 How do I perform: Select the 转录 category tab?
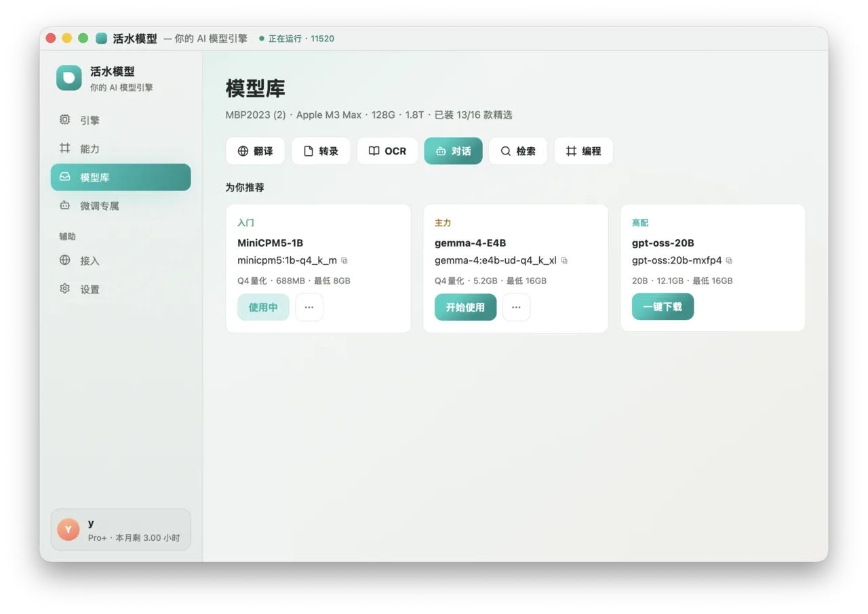321,151
